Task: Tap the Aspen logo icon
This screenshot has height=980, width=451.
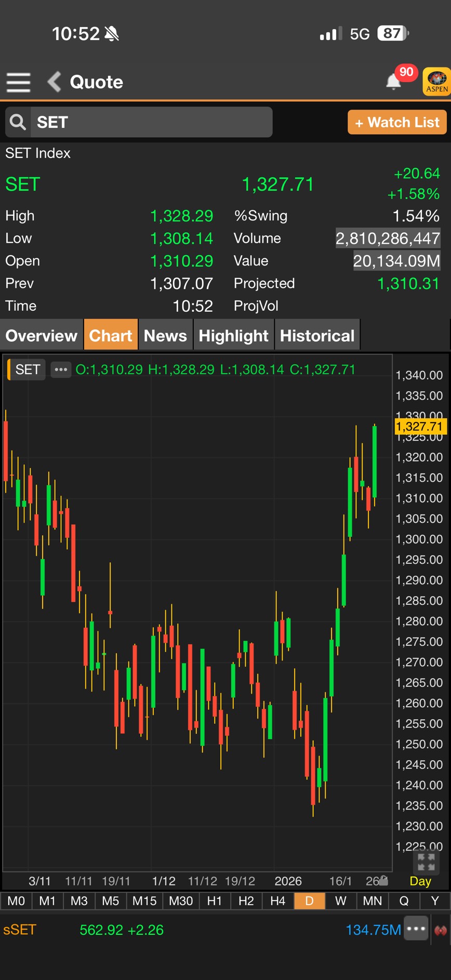Action: [436, 82]
